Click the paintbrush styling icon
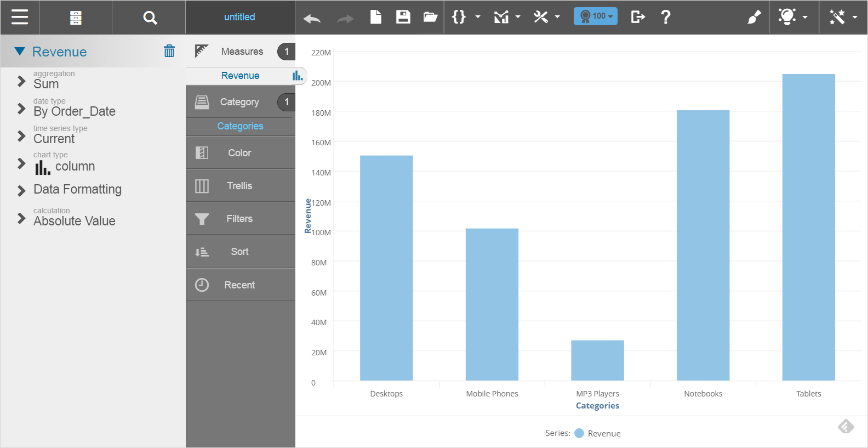The image size is (868, 448). tap(754, 17)
